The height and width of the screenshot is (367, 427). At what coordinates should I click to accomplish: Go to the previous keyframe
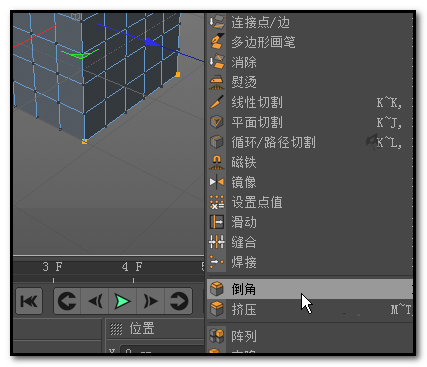(67, 301)
